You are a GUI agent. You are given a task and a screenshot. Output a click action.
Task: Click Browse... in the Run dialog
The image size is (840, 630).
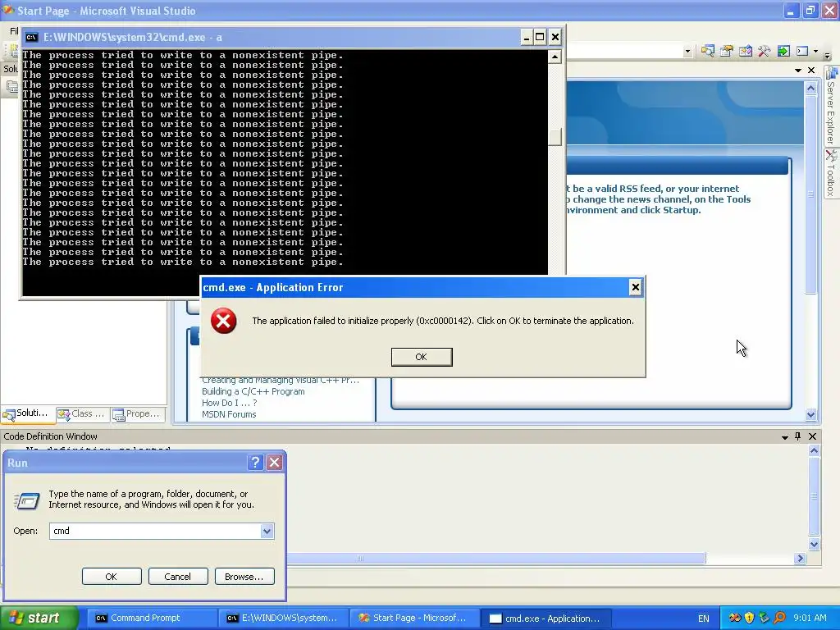click(244, 577)
